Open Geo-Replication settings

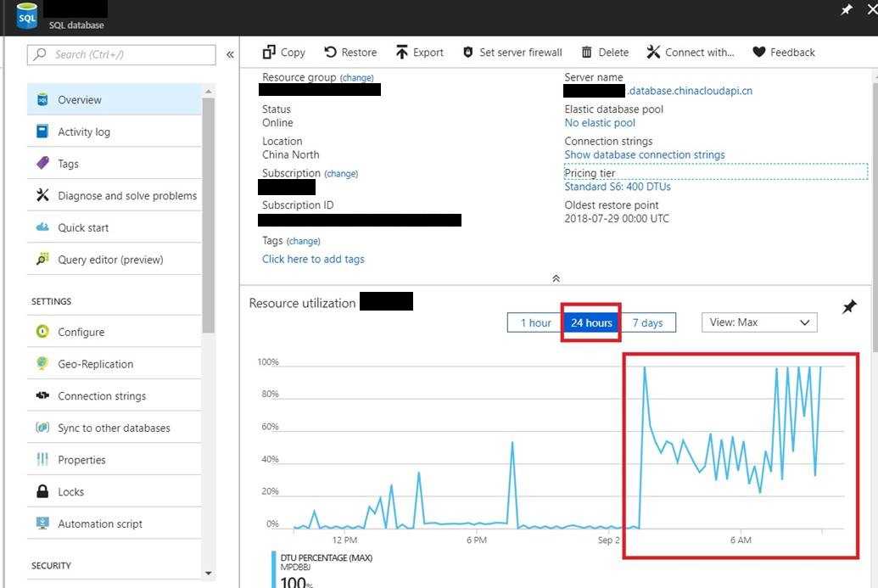115,364
